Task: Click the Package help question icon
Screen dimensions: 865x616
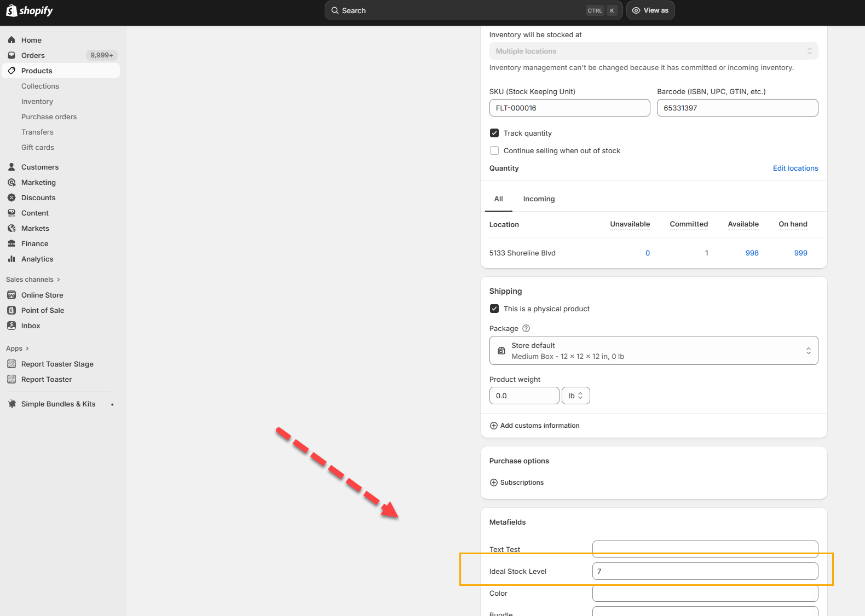Action: [526, 328]
